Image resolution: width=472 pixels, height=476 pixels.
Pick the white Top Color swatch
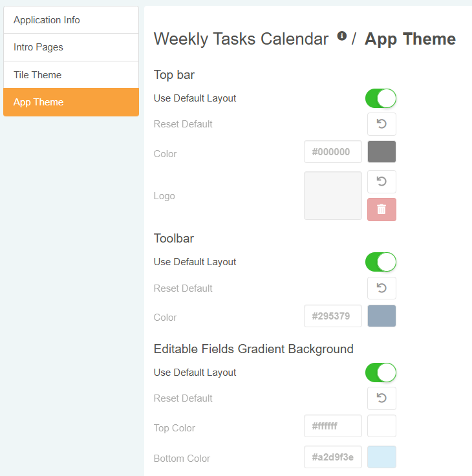coord(381,426)
